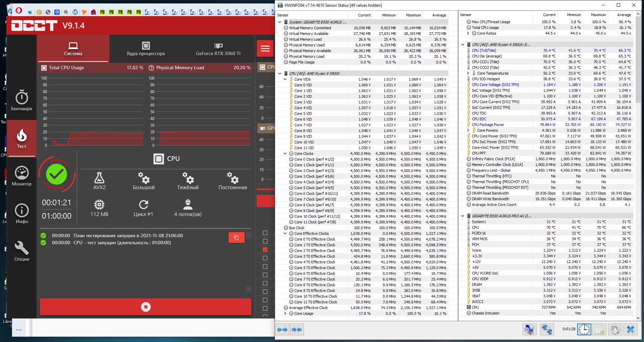644x342 pixels.
Task: Open Бенчмарк in the OCCT sidebar
Action: [x=22, y=101]
